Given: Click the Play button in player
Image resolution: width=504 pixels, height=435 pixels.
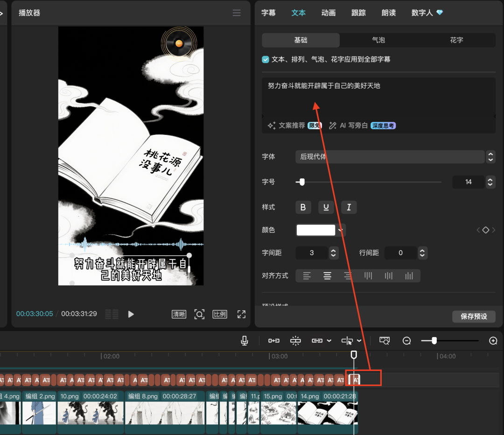Looking at the screenshot, I should pyautogui.click(x=131, y=314).
